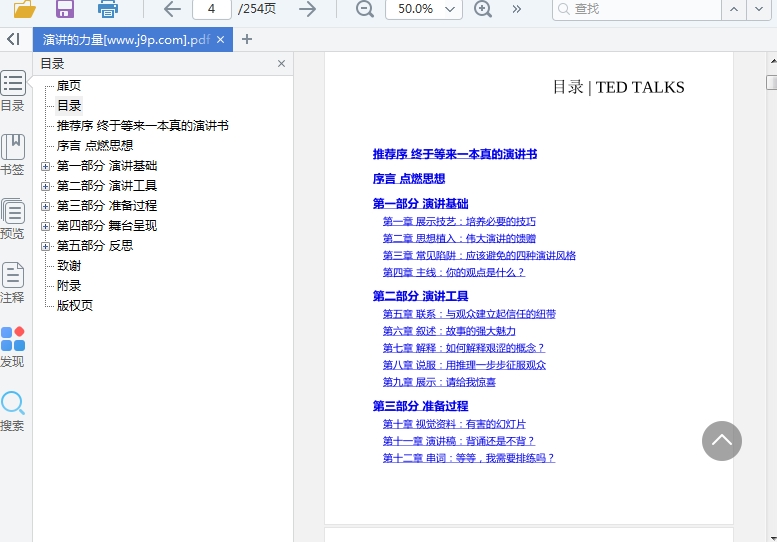Collapse the side panel with the arrow icon

[13, 39]
